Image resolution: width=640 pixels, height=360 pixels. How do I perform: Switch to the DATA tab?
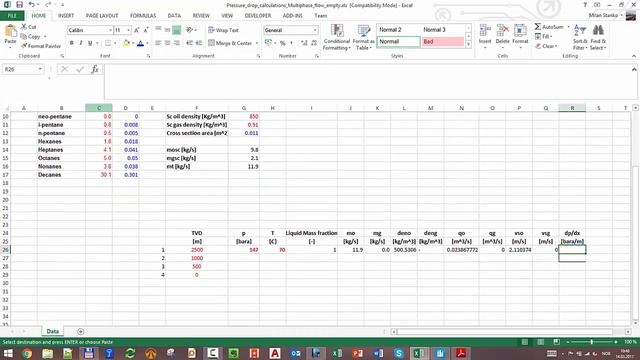point(174,16)
